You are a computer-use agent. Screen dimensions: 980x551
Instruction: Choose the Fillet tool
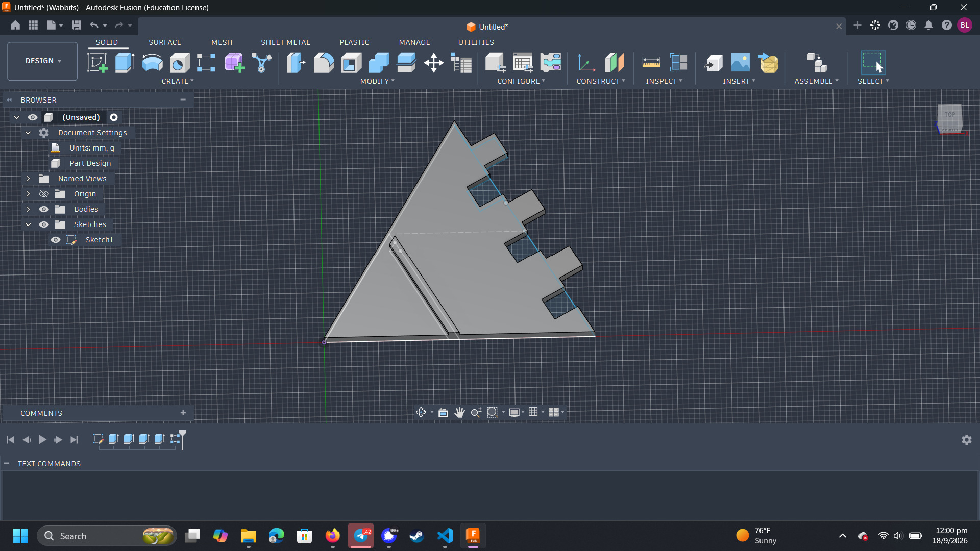[324, 63]
